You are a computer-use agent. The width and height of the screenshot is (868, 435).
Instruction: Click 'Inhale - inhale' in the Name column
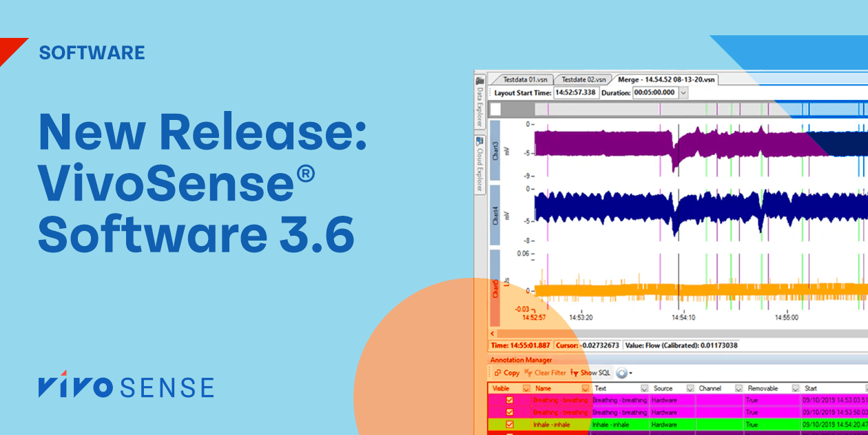[551, 425]
